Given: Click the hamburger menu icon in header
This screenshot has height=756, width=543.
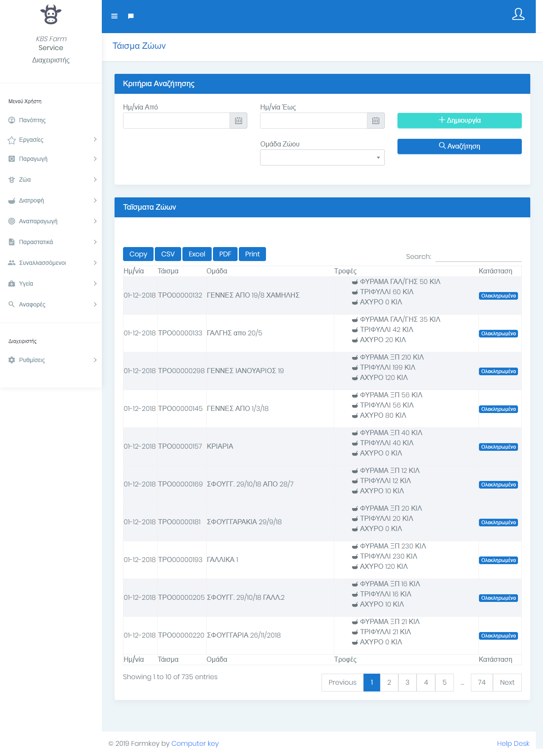Looking at the screenshot, I should click(114, 16).
